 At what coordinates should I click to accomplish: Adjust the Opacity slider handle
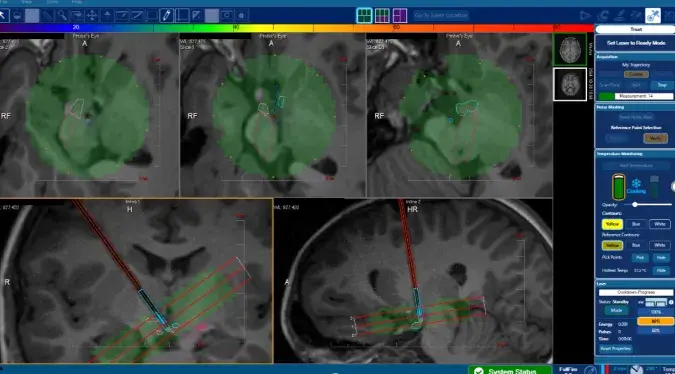[x=635, y=205]
